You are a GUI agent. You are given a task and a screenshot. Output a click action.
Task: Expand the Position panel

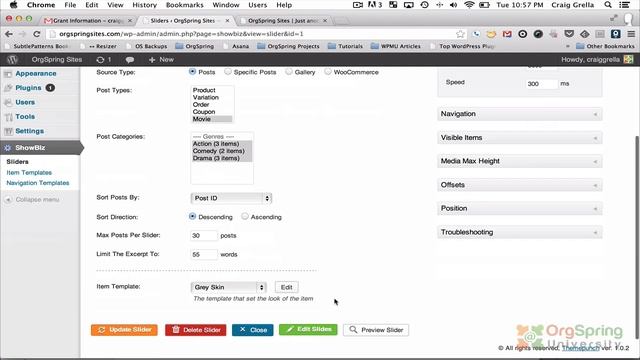(520, 209)
